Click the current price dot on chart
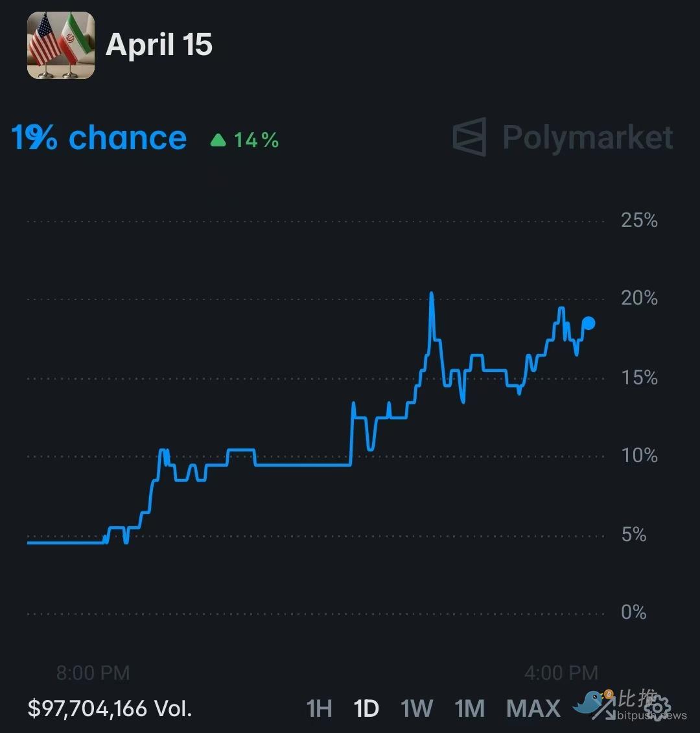700x733 pixels. coord(589,323)
